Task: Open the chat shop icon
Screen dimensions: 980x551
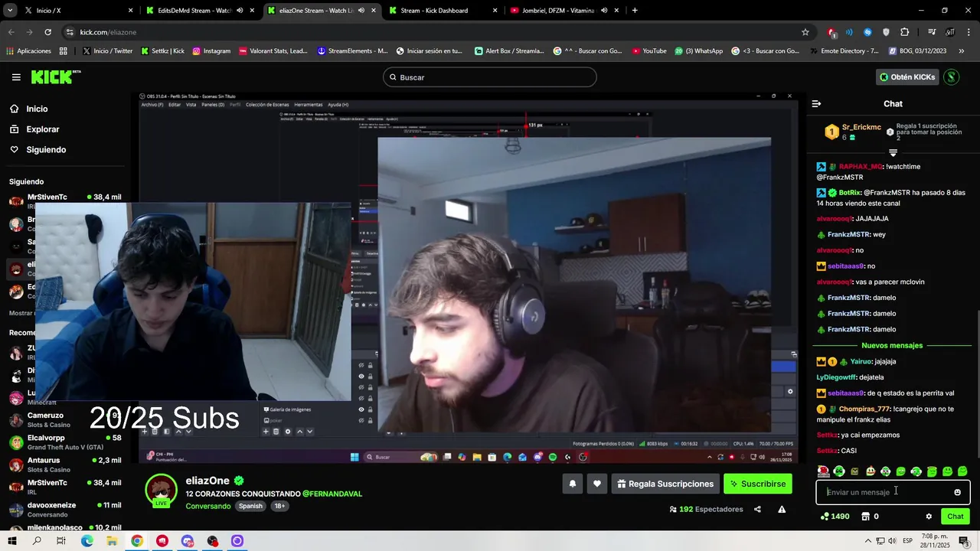Action: pos(866,517)
